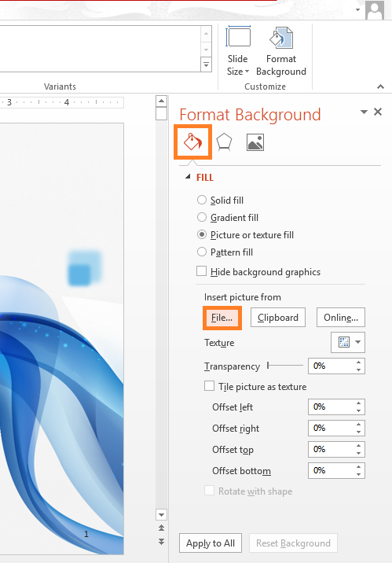Tick Tile picture as texture

tap(209, 386)
